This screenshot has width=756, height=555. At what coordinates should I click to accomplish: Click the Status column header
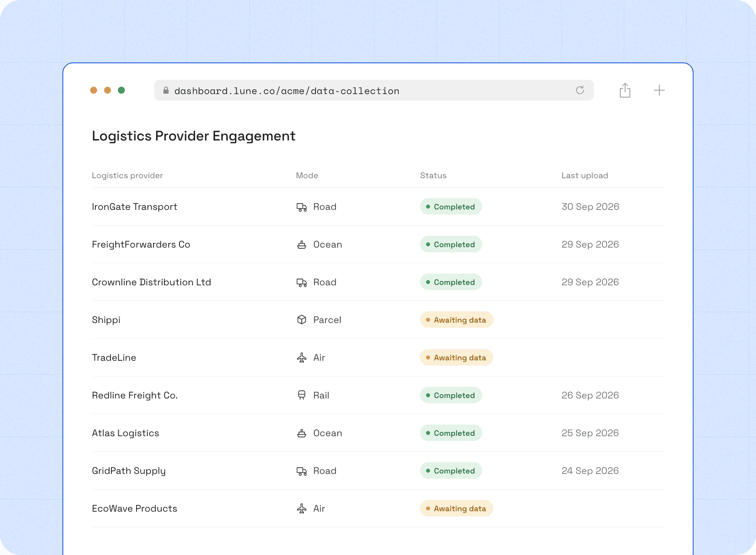tap(433, 176)
